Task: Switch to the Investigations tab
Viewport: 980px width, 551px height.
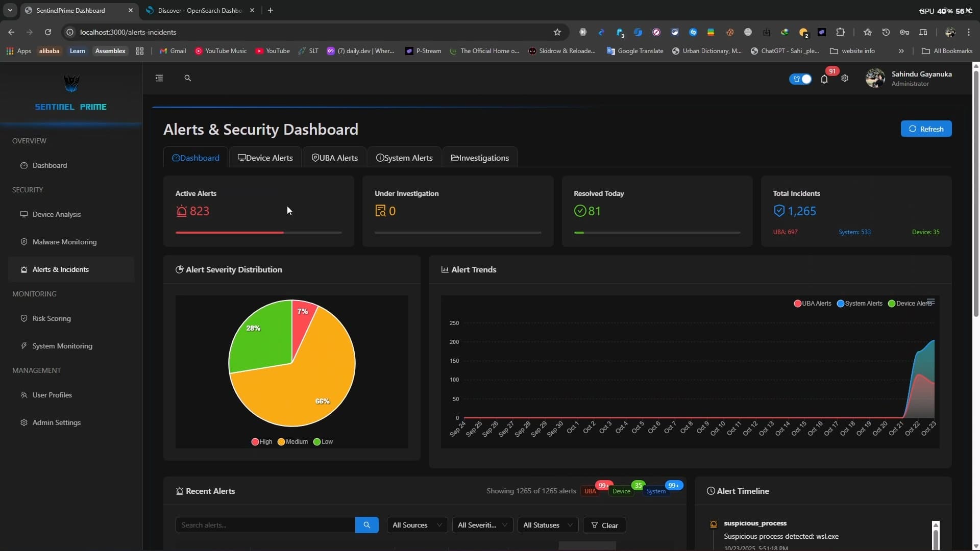Action: coord(480,158)
